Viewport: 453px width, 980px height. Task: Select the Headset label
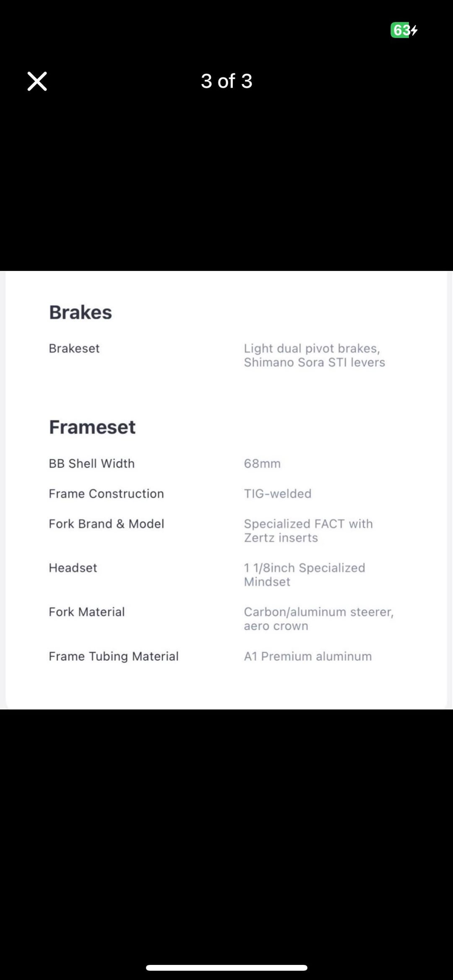(x=73, y=568)
